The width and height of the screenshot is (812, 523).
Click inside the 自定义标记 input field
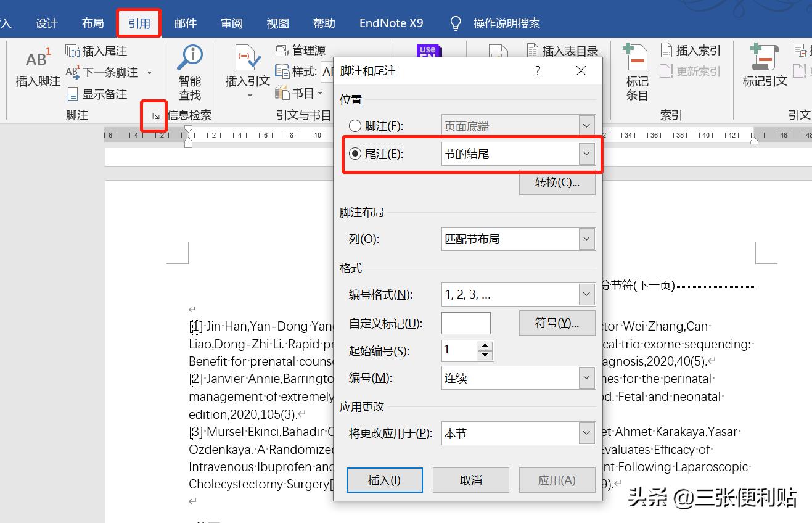[465, 323]
